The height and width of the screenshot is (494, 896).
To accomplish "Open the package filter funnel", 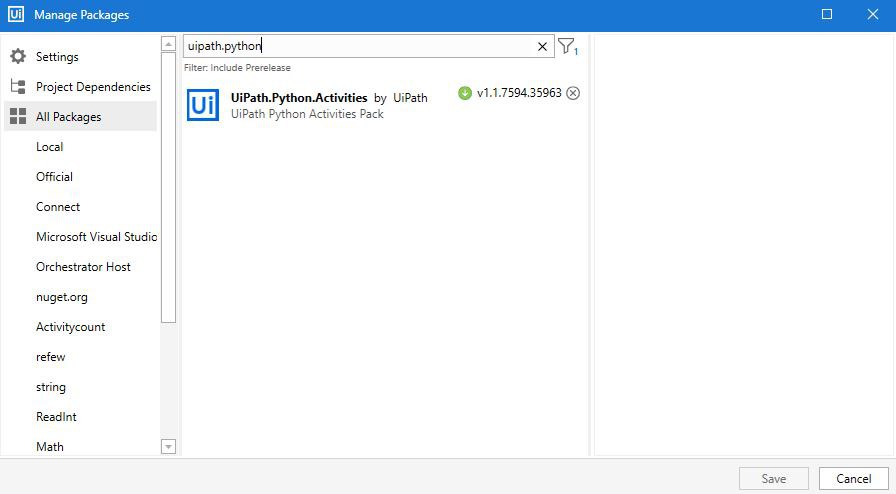I will click(567, 46).
